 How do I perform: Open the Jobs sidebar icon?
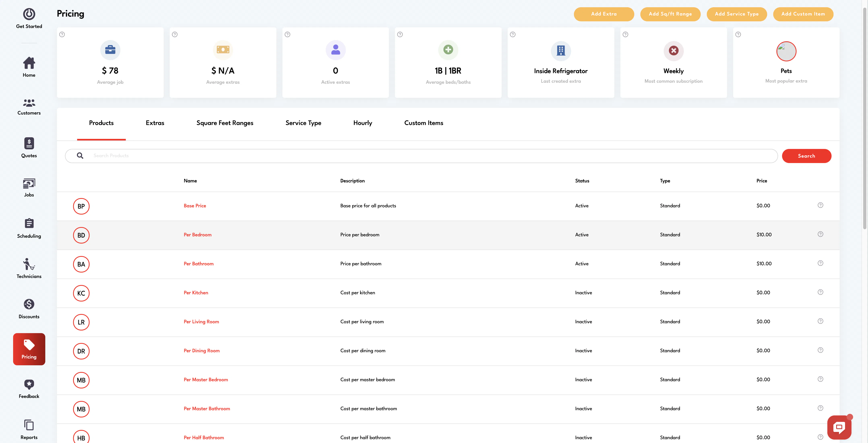point(29,184)
